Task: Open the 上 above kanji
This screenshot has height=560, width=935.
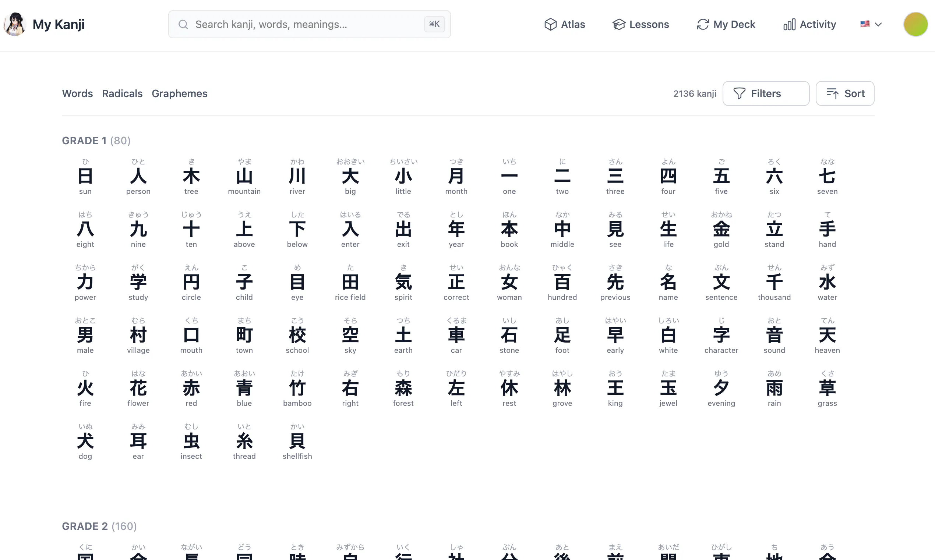Action: [x=244, y=229]
